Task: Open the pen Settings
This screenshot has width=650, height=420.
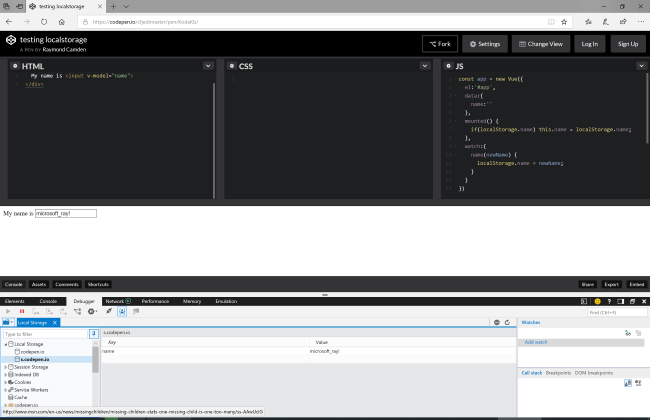Action: coord(484,44)
